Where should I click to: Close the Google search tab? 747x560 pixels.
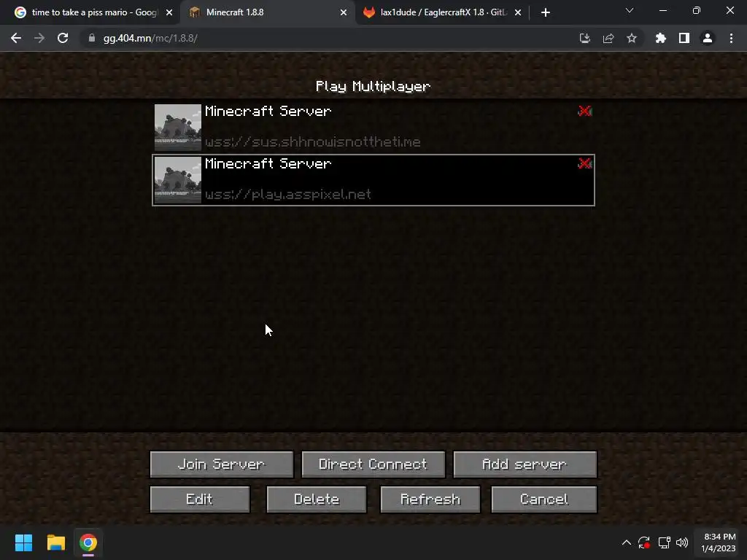pos(169,12)
